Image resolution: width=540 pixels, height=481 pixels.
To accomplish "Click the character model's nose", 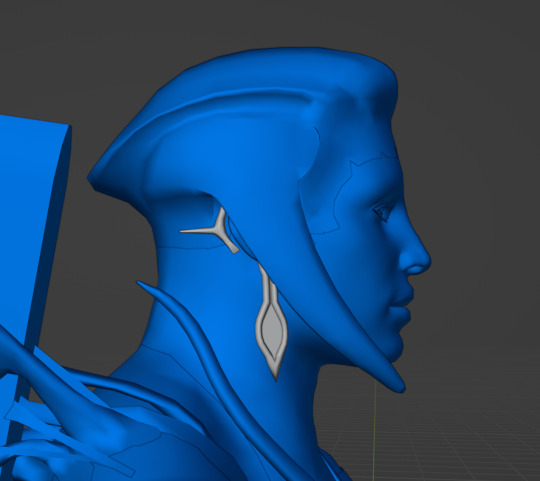I will (x=415, y=257).
